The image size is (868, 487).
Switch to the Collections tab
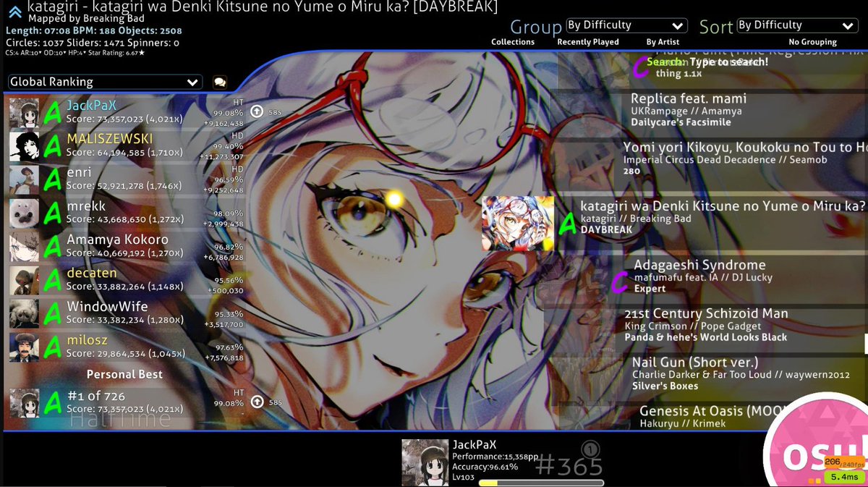click(x=513, y=43)
